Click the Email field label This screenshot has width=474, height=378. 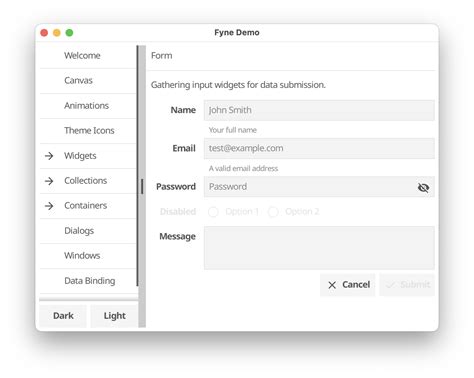click(184, 148)
